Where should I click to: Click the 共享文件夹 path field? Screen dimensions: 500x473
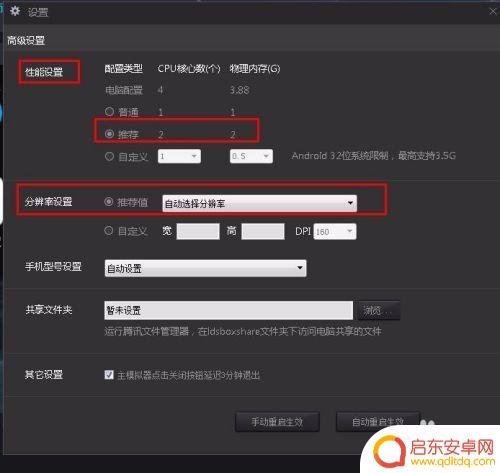coord(229,310)
